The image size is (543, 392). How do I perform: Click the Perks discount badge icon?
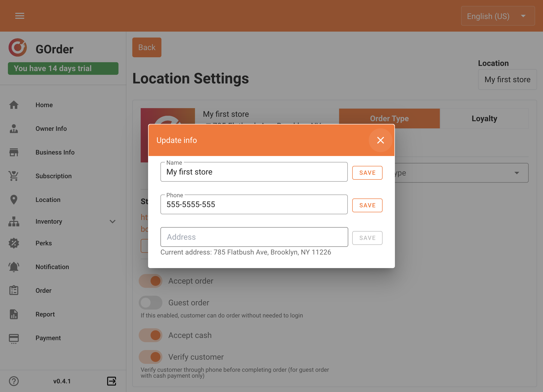click(x=14, y=243)
